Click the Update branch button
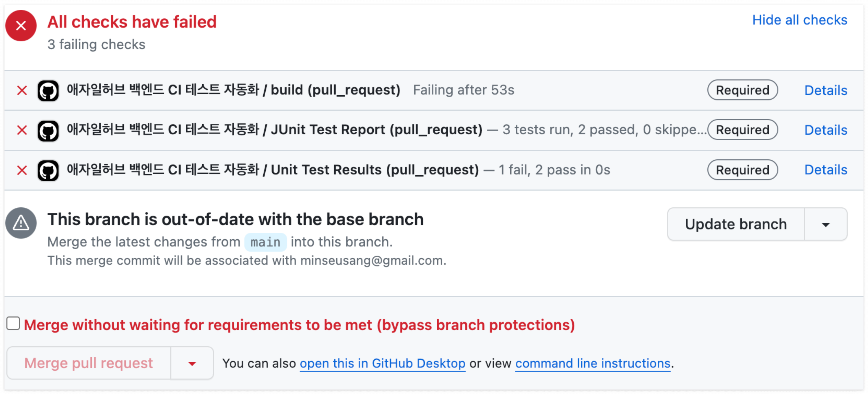This screenshot has width=868, height=394. point(736,224)
